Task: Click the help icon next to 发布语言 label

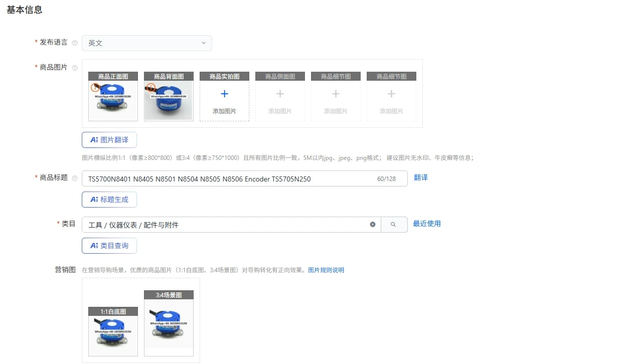Action: (74, 43)
